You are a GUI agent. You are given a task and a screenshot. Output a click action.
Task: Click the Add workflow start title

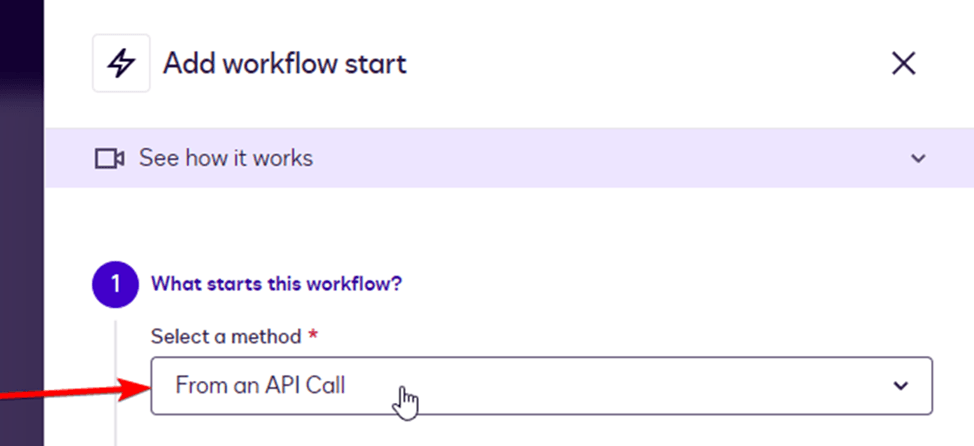click(285, 64)
